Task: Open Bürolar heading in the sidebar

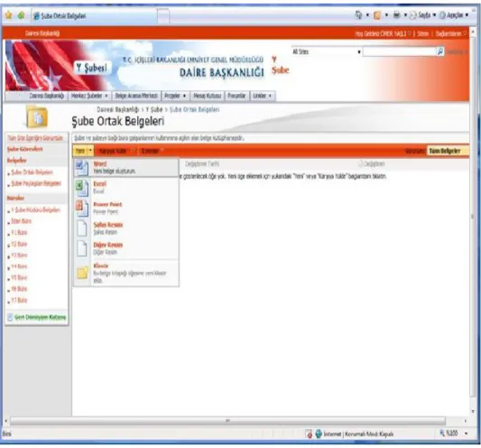Action: pyautogui.click(x=15, y=198)
